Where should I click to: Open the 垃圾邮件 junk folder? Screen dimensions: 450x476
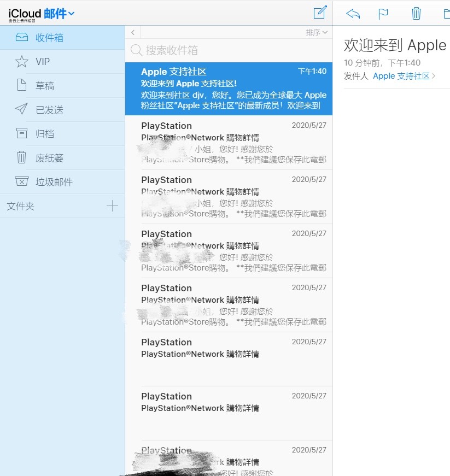62,181
